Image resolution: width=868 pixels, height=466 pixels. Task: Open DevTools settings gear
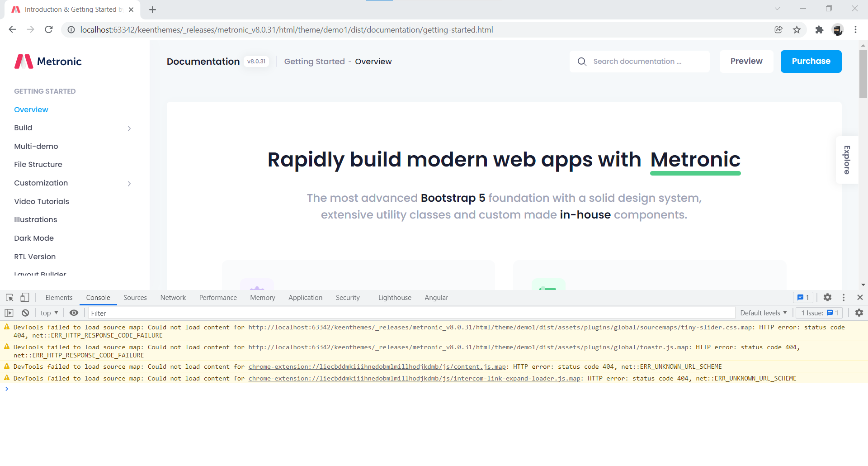(827, 297)
